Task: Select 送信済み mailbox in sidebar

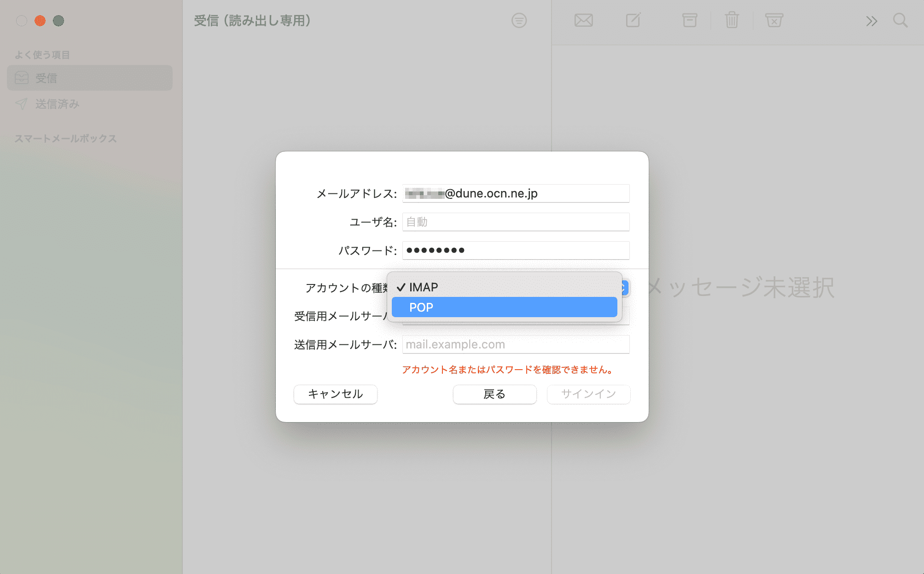Action: pos(90,104)
